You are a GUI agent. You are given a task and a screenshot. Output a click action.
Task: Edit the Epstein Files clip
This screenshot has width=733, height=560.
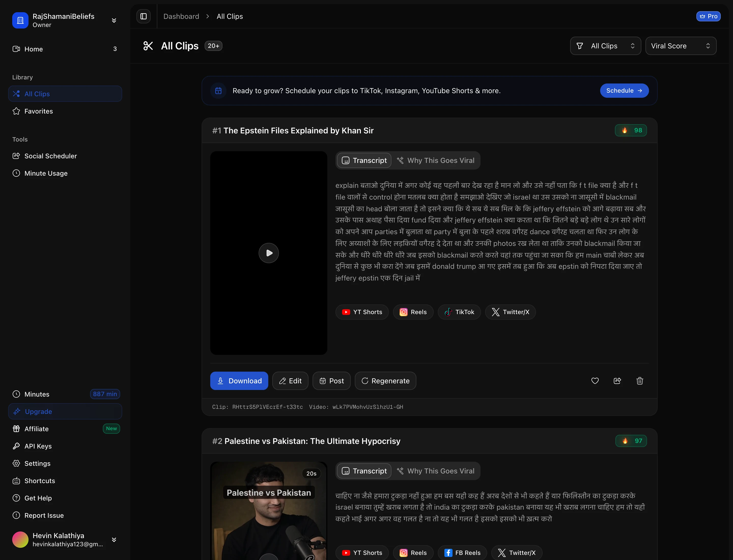(290, 381)
